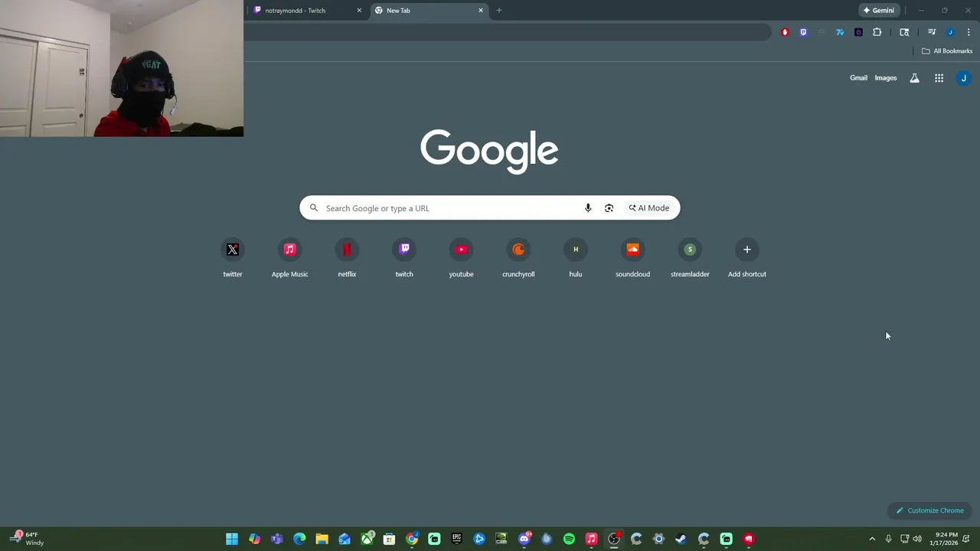This screenshot has height=551, width=980.
Task: Open the youtube shortcut tile
Action: (461, 259)
